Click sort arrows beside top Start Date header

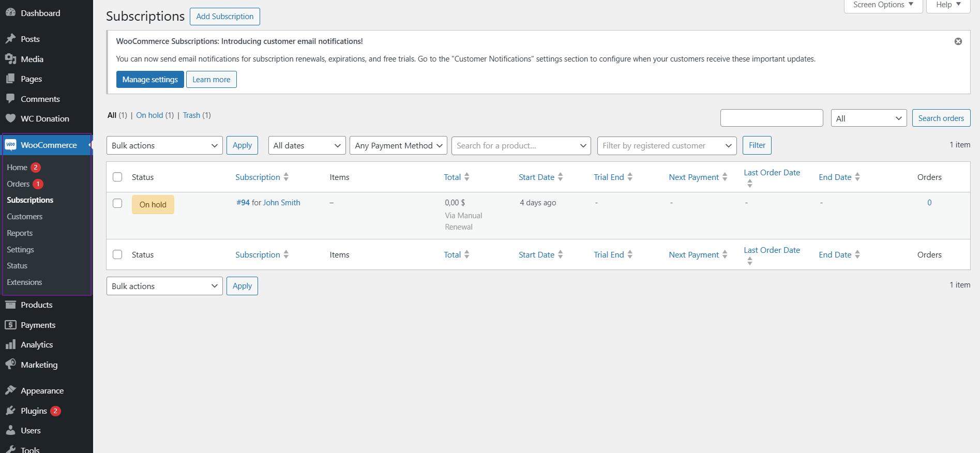click(561, 177)
